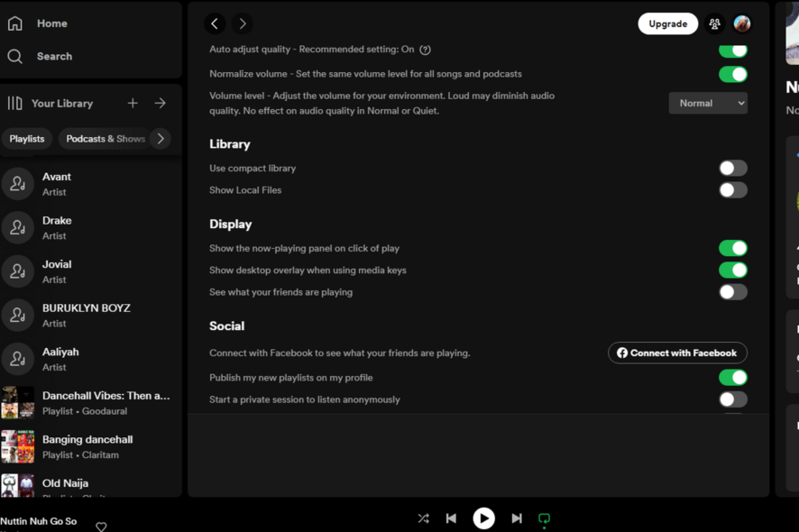
Task: Turn off Show desktop overlay when using media keys
Action: coord(732,270)
